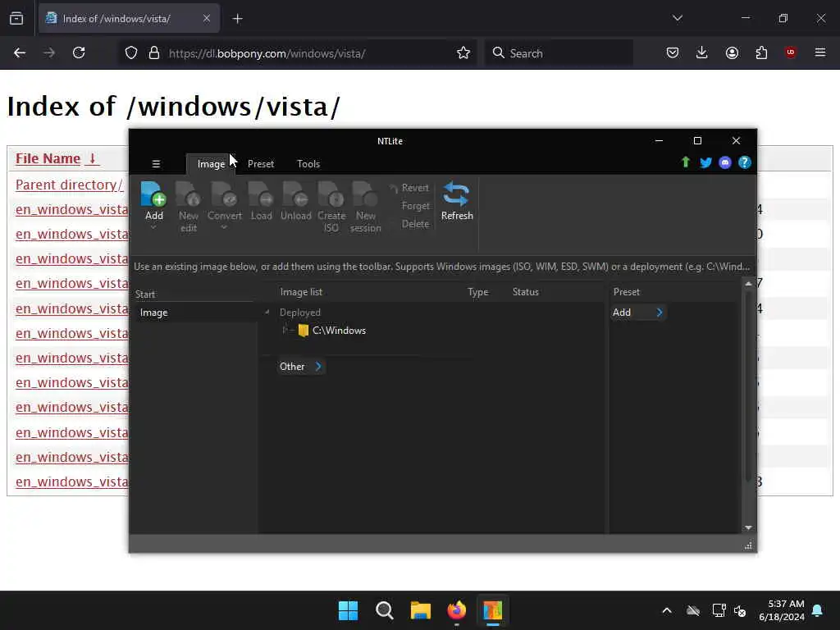
Task: Open taskbar Search
Action: [385, 610]
